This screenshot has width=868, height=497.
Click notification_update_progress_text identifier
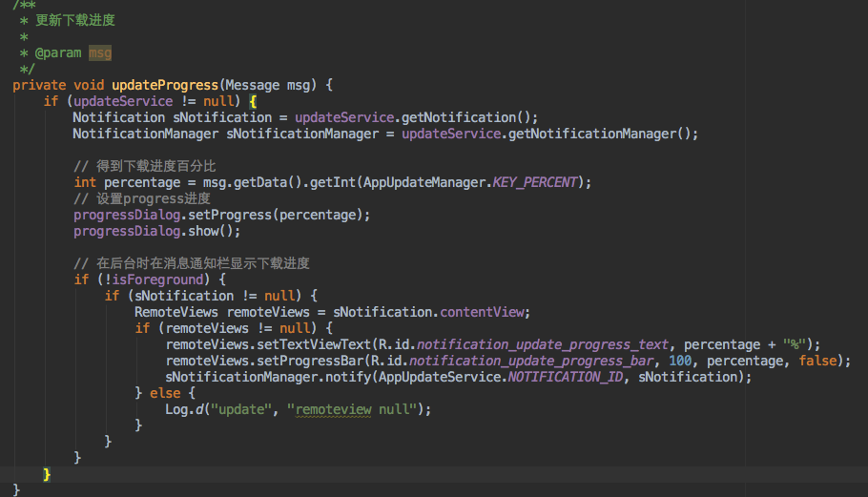tap(543, 344)
